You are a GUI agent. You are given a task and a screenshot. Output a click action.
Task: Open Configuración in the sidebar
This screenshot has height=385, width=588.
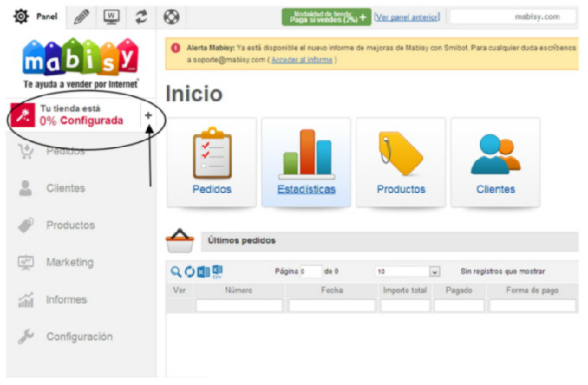click(80, 337)
